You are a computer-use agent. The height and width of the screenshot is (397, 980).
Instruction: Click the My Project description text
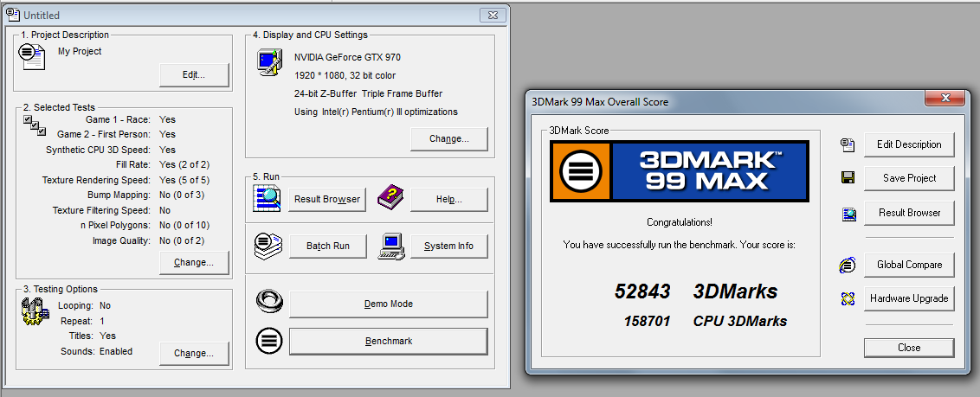click(80, 51)
